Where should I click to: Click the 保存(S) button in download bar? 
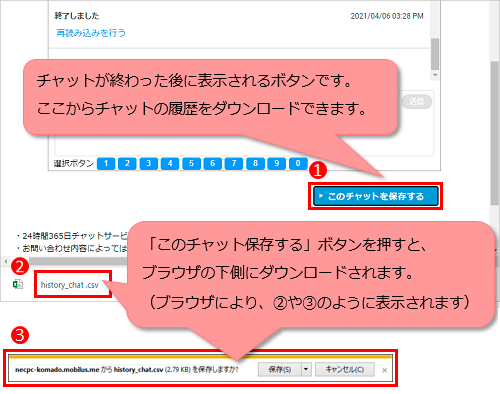(x=280, y=369)
